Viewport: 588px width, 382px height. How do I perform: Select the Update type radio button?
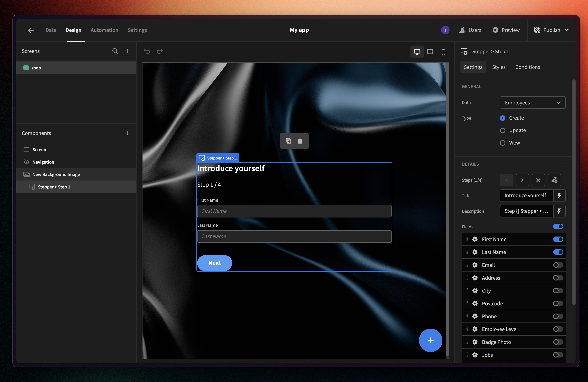[502, 131]
